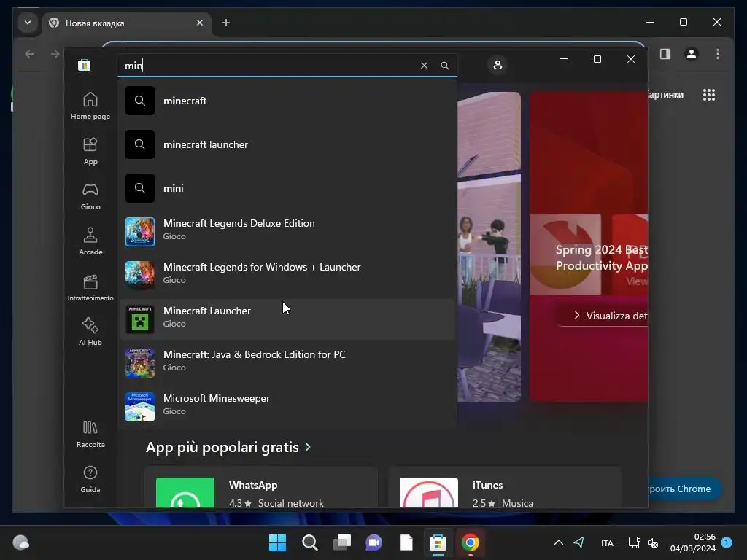This screenshot has width=747, height=560.
Task: Open Chrome three-dot menu
Action: pos(718,54)
